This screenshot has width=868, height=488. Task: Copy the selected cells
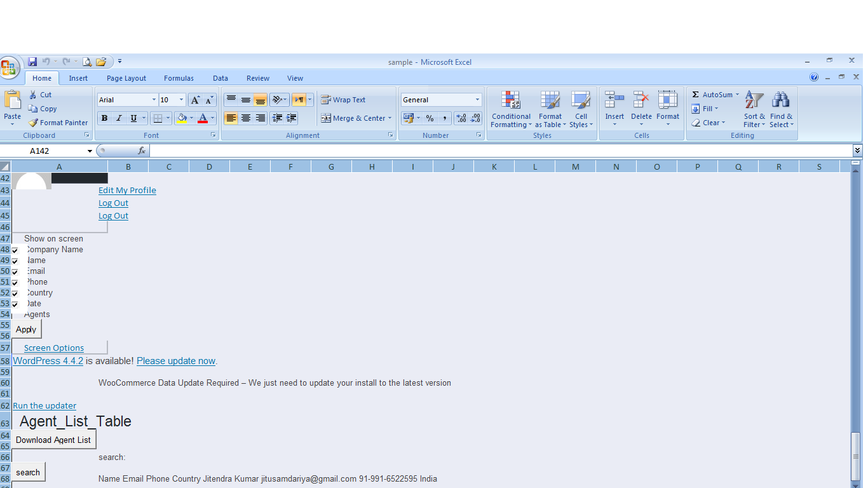pyautogui.click(x=43, y=109)
